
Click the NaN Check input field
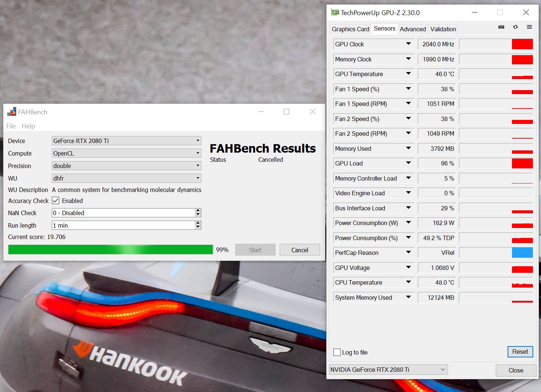(x=123, y=213)
